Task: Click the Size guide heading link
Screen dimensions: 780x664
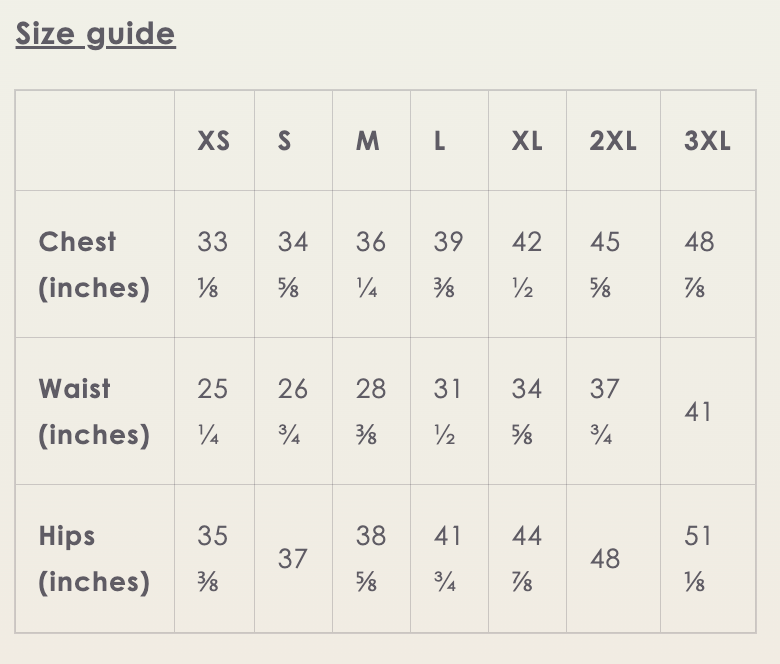Action: coord(95,34)
